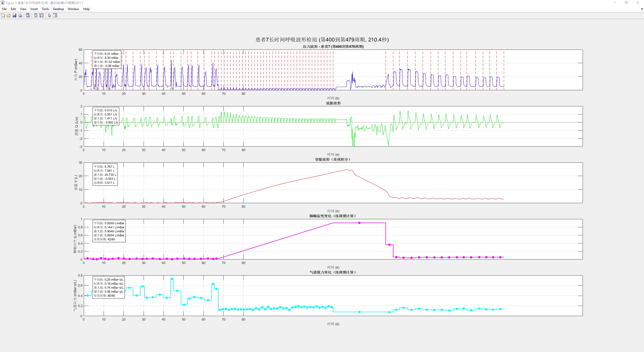Click the peak of the red volume curve
This screenshot has width=644, height=352.
tap(347, 170)
